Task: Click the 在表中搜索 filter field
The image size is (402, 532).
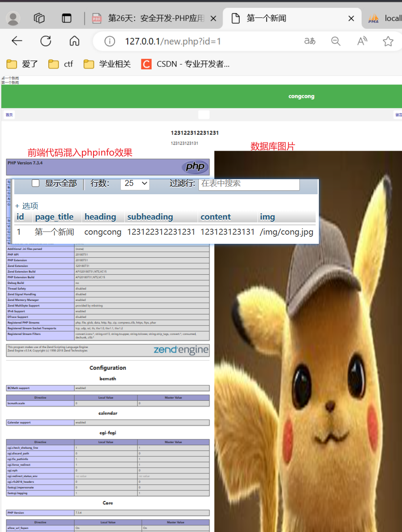Action: 249,184
